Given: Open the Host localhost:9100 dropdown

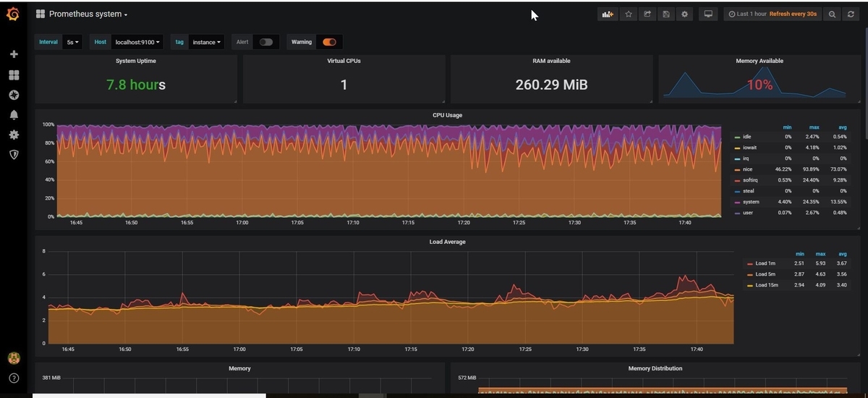Looking at the screenshot, I should pyautogui.click(x=137, y=42).
